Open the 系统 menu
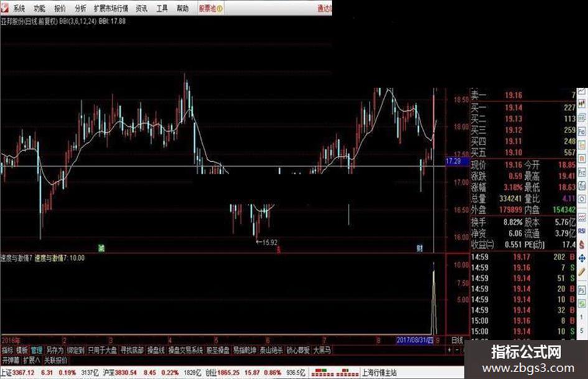The image size is (588, 379). [19, 8]
